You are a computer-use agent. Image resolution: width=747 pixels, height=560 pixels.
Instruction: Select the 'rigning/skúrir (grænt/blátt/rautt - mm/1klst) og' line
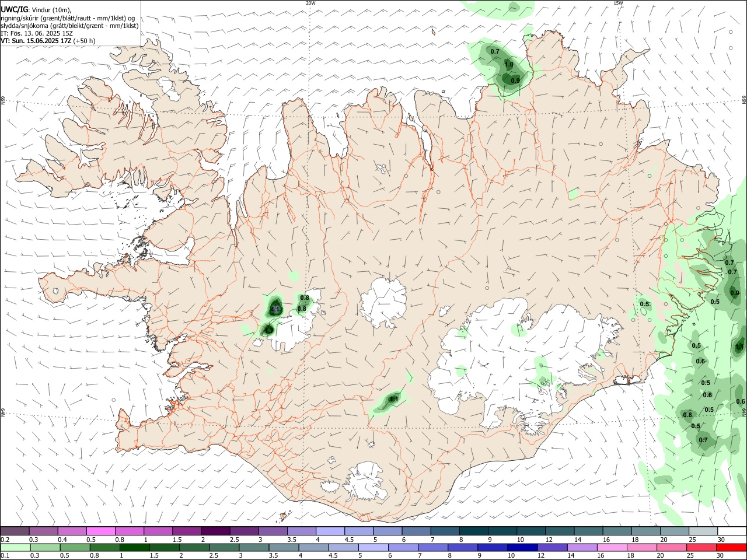pos(68,17)
